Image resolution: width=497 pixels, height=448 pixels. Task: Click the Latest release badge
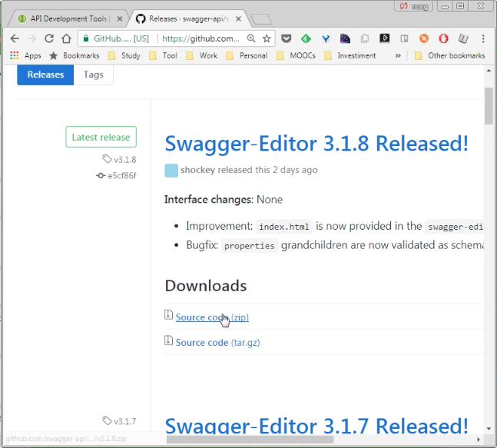(101, 137)
